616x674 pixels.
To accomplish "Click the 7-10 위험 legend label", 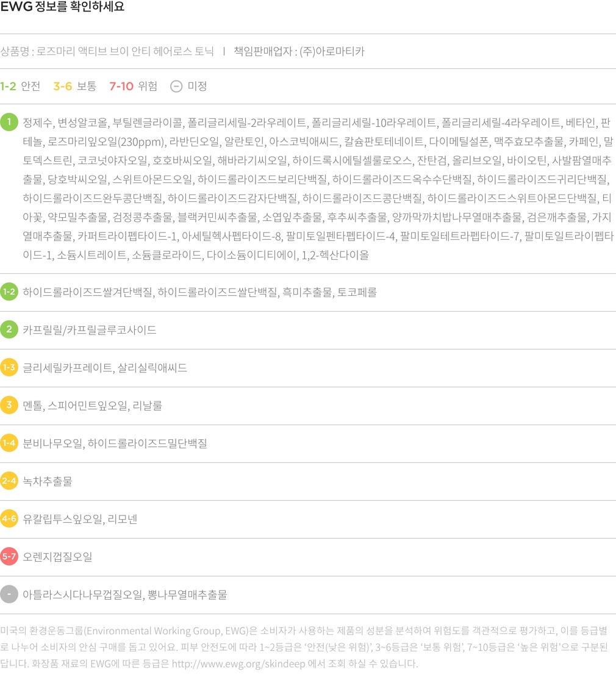I will coord(133,86).
